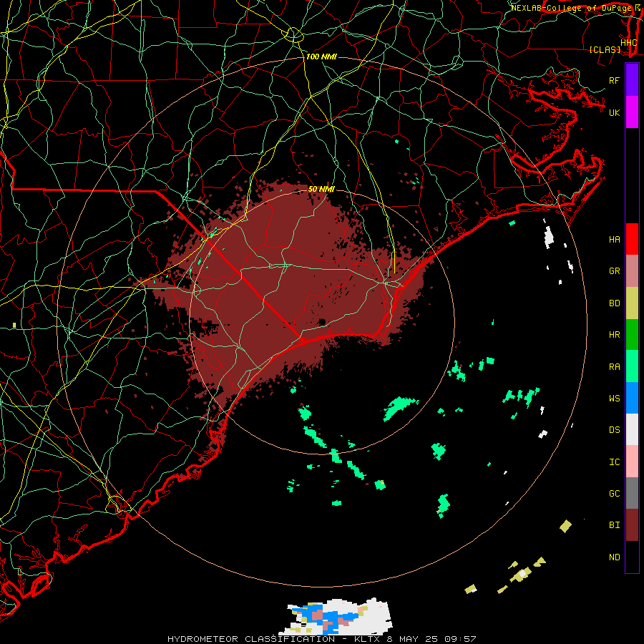
Task: Click the GR legend label
Action: click(615, 271)
